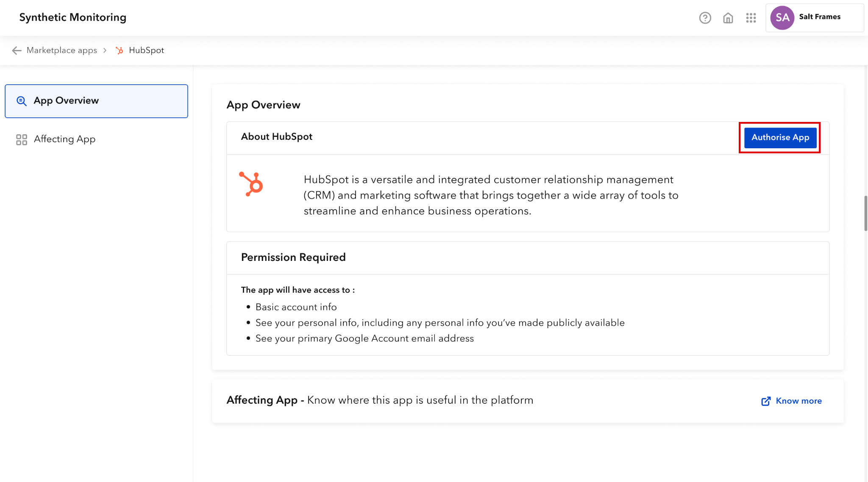Switch to the Affecting App sidebar tab
Viewport: 868px width, 482px height.
coord(64,139)
